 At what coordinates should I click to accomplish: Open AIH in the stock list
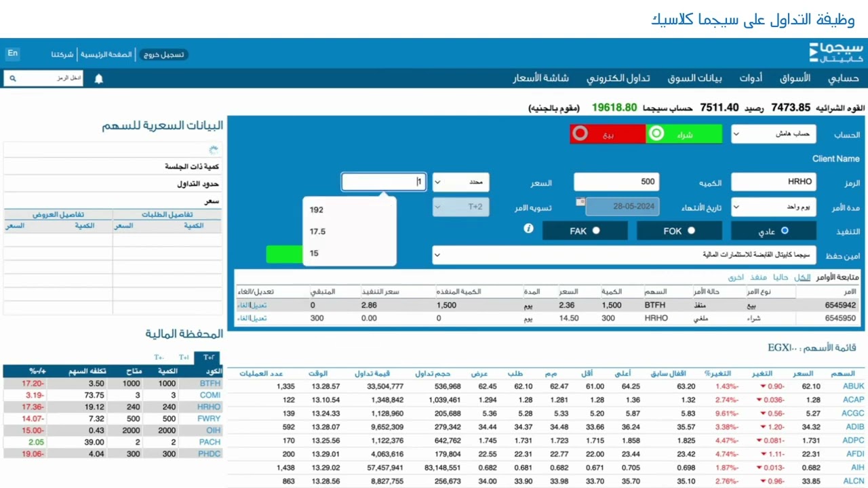tap(858, 468)
